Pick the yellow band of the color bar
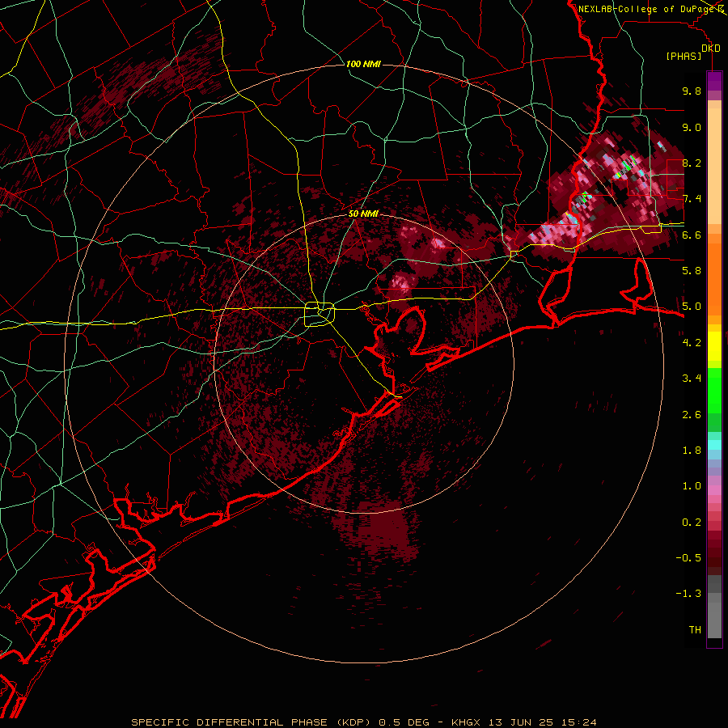The height and width of the screenshot is (728, 728). (x=714, y=346)
